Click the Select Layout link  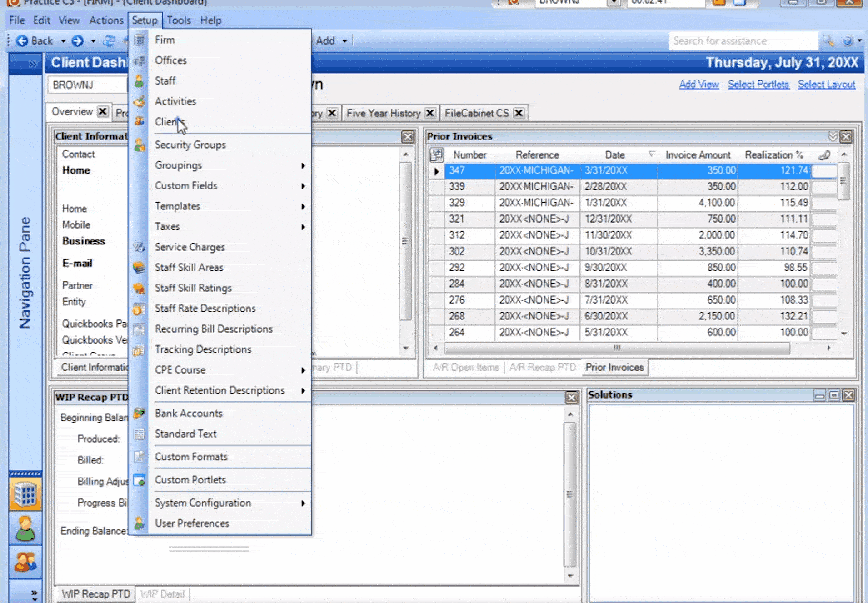[827, 84]
